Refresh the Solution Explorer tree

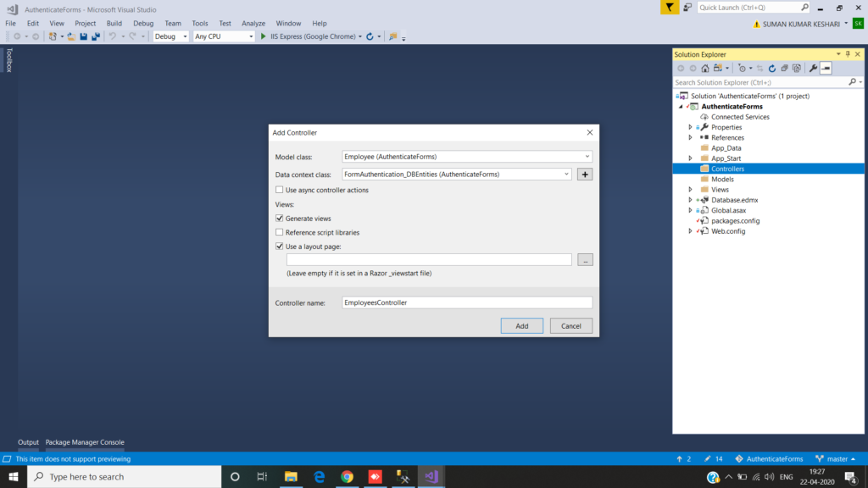pyautogui.click(x=772, y=68)
